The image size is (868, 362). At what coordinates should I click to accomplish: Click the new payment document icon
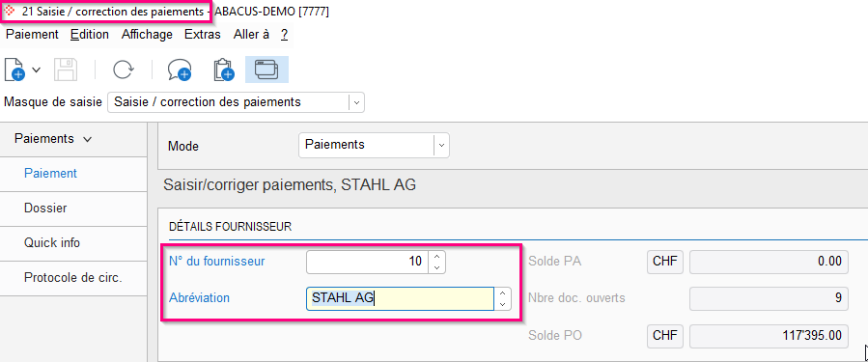click(14, 70)
